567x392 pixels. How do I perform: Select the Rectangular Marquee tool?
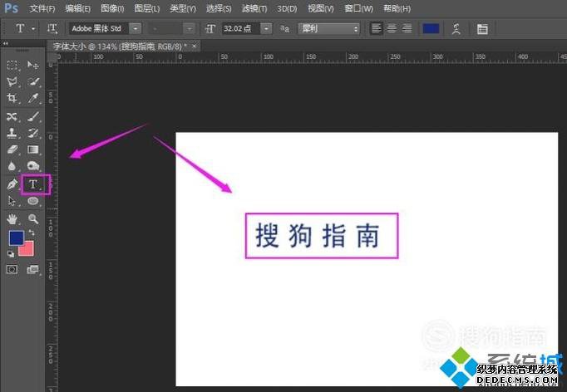[x=12, y=65]
